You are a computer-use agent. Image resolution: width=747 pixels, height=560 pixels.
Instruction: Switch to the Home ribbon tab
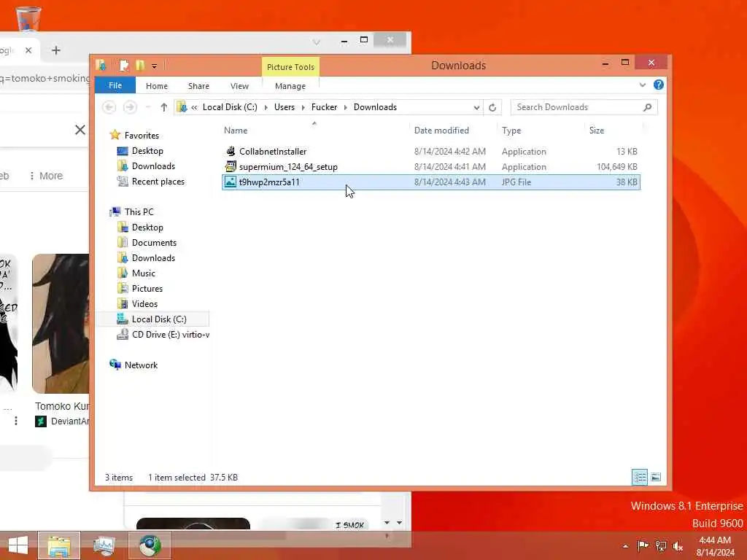click(x=156, y=86)
